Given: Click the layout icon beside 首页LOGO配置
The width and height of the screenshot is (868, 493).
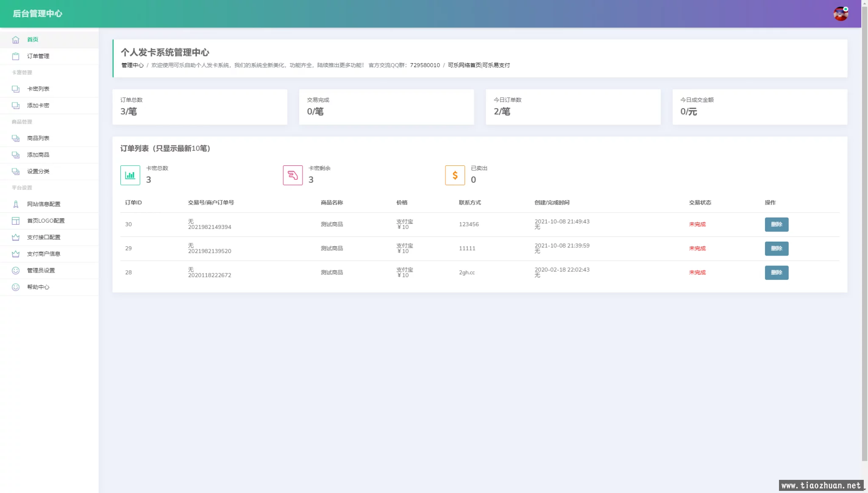Looking at the screenshot, I should 16,220.
